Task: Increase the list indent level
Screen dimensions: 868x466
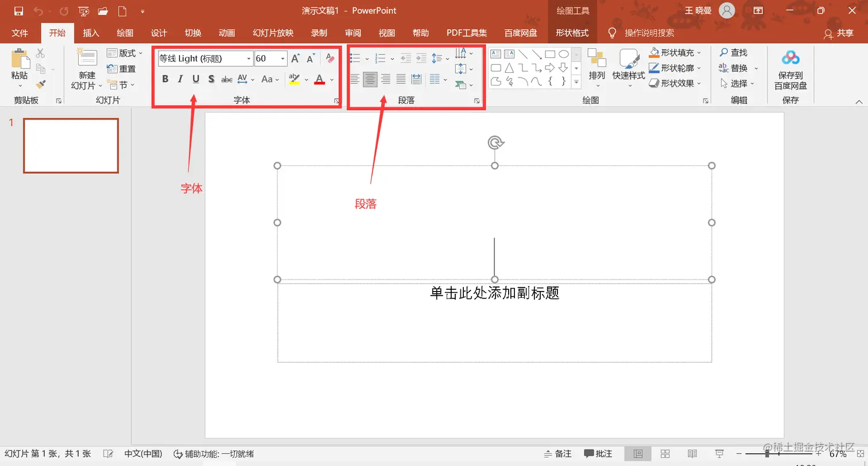Action: coord(421,59)
